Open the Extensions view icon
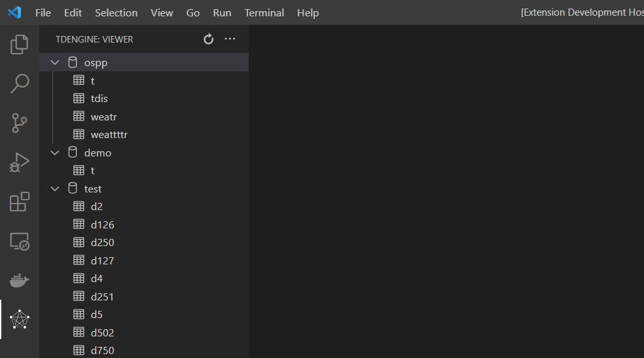The image size is (644, 358). coord(19,202)
